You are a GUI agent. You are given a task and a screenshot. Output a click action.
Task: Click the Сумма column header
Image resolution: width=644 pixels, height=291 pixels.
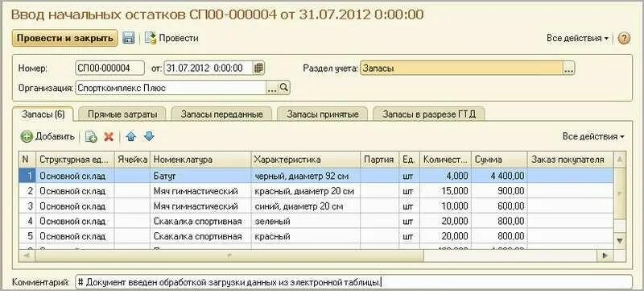click(x=499, y=160)
